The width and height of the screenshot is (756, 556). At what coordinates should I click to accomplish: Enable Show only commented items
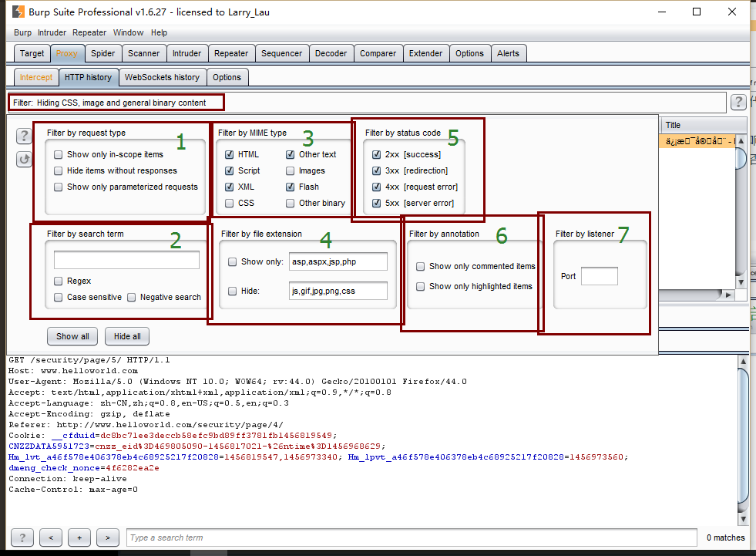pos(421,266)
